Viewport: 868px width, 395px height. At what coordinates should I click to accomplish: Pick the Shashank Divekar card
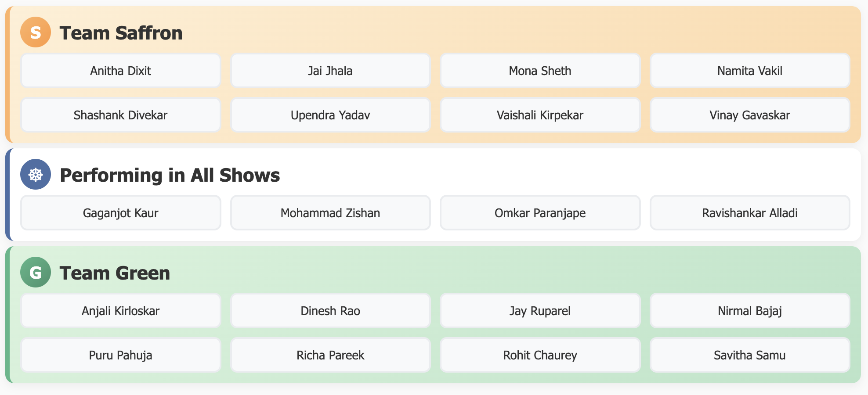(x=121, y=115)
